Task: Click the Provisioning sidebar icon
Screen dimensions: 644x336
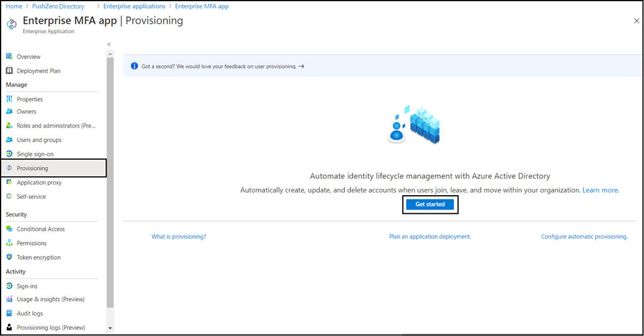Action: pos(9,168)
